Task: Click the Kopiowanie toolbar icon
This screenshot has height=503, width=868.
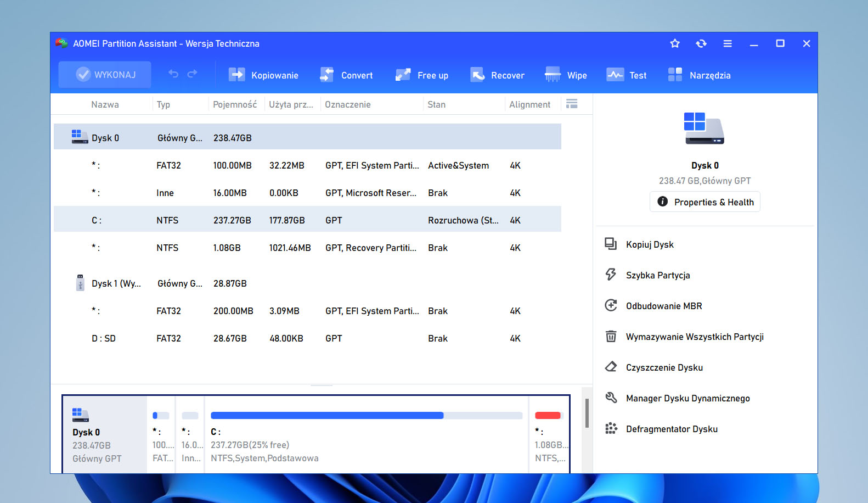Action: (x=236, y=75)
